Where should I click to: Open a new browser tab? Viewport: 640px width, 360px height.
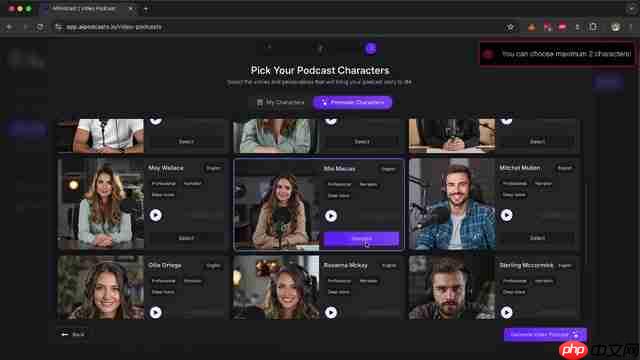click(146, 9)
